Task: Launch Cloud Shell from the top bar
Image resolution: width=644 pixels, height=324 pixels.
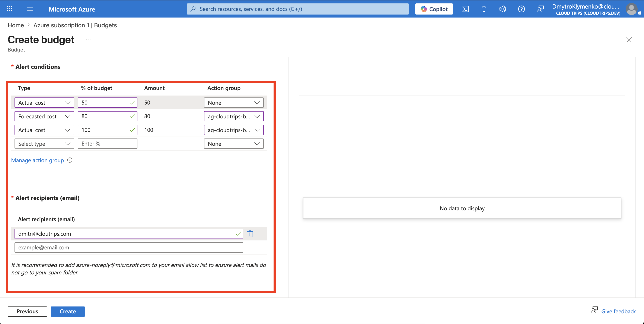Action: tap(465, 9)
